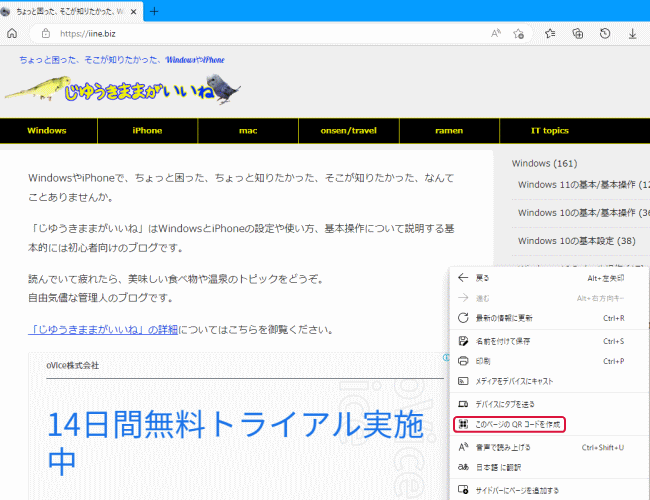Follow the 「じゆうきままがいいね」の詳細 link
Image resolution: width=650 pixels, height=500 pixels.
(103, 330)
